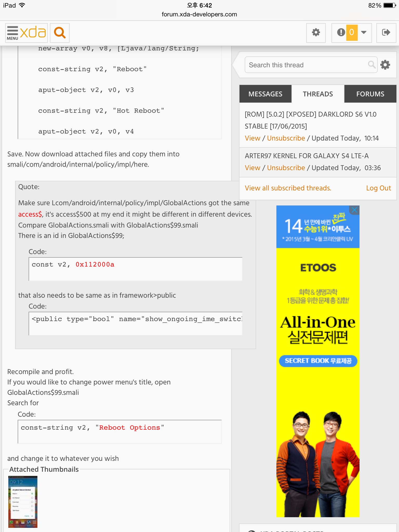Unsubscribe from Arter97 Kernel thread
Image resolution: width=399 pixels, height=532 pixels.
286,168
